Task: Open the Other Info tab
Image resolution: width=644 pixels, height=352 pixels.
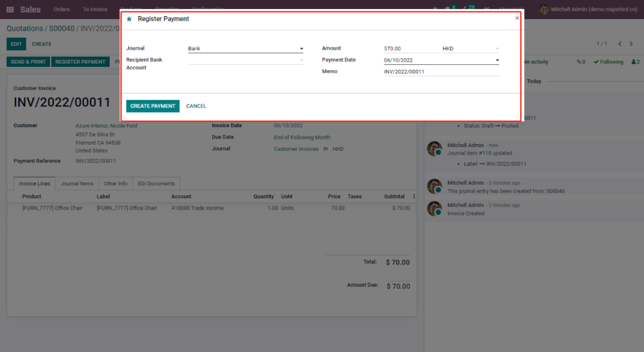Action: (115, 183)
